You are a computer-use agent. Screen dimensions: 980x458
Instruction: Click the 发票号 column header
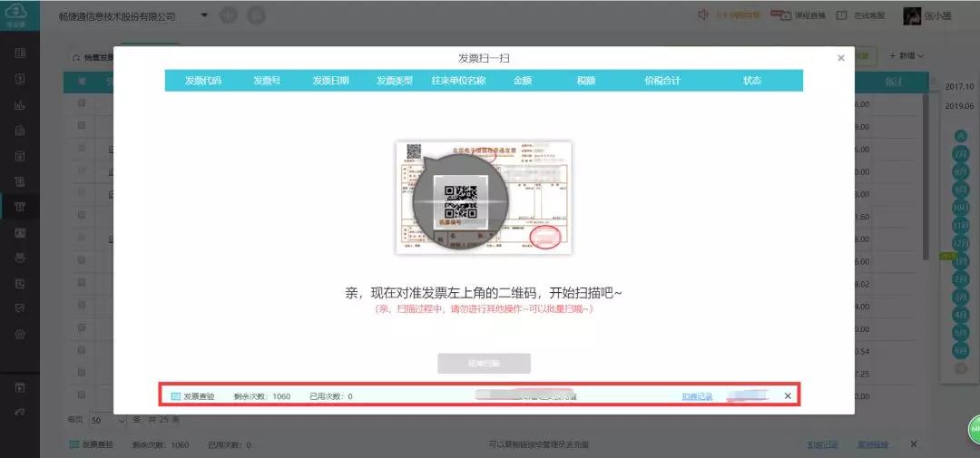click(x=267, y=81)
